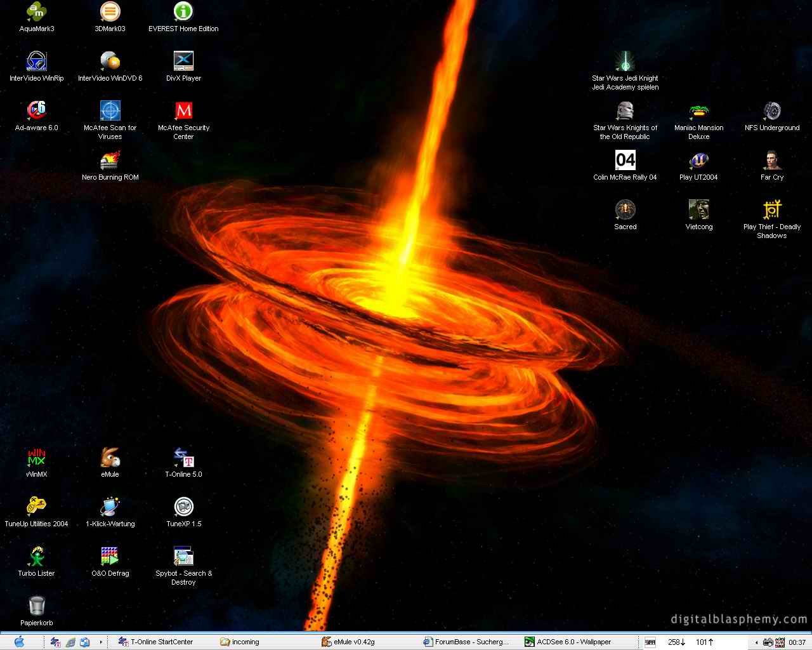This screenshot has width=812, height=650.
Task: Click the 00:37 taskbar clock
Action: pos(797,642)
